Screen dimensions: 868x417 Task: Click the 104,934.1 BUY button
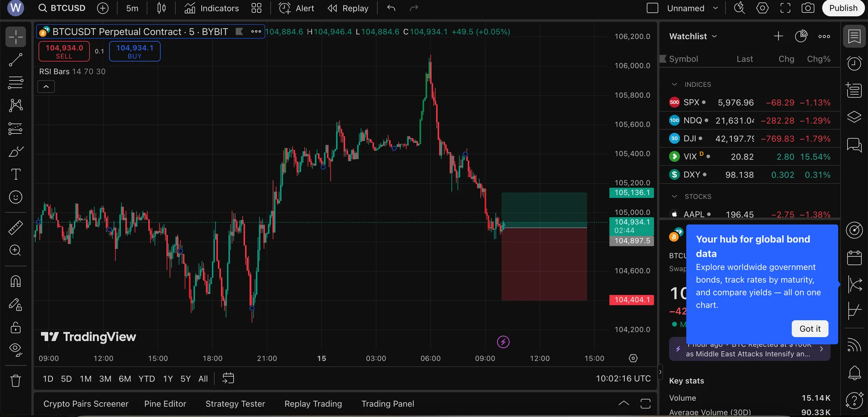tap(135, 52)
